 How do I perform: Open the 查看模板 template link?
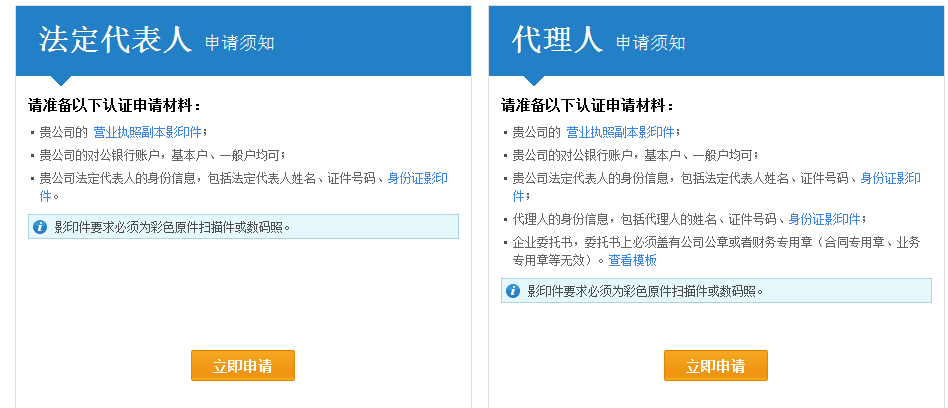(633, 260)
